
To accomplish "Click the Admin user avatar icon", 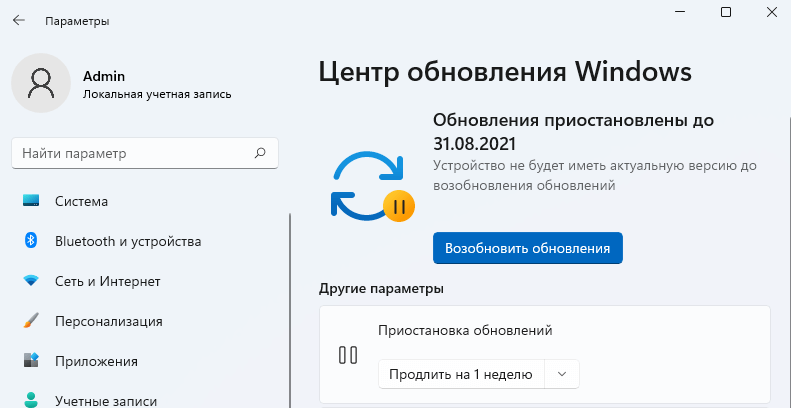I will click(x=41, y=83).
